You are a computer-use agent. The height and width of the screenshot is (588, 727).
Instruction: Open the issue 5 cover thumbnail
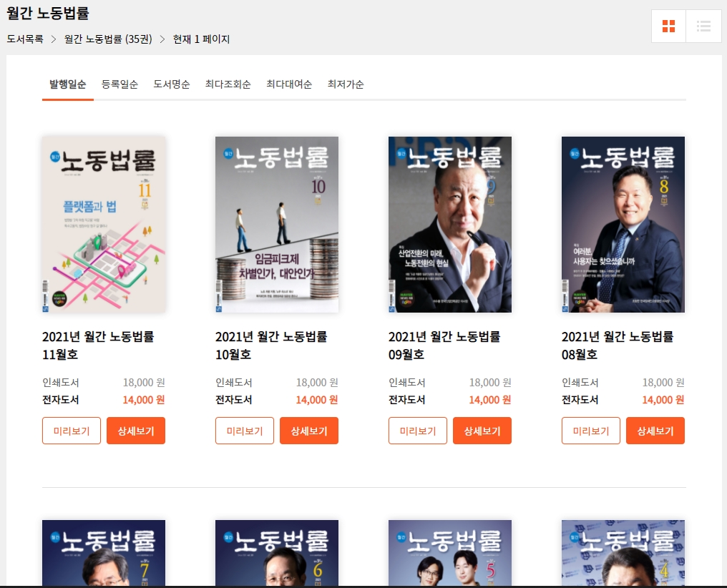click(x=450, y=553)
